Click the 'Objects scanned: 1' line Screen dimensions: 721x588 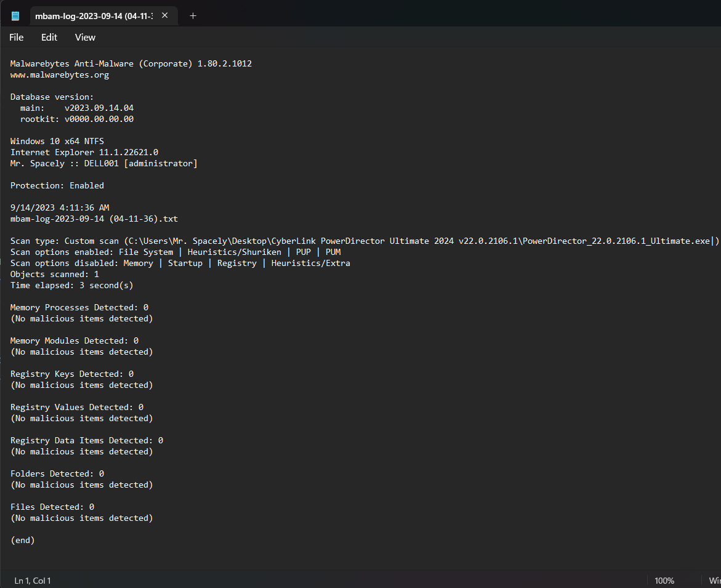(x=55, y=274)
